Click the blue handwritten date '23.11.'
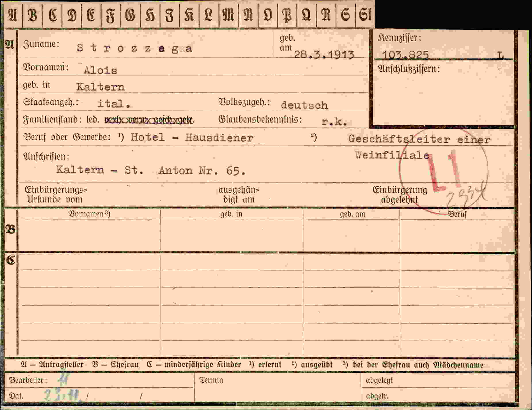The image size is (532, 410). click(x=62, y=395)
